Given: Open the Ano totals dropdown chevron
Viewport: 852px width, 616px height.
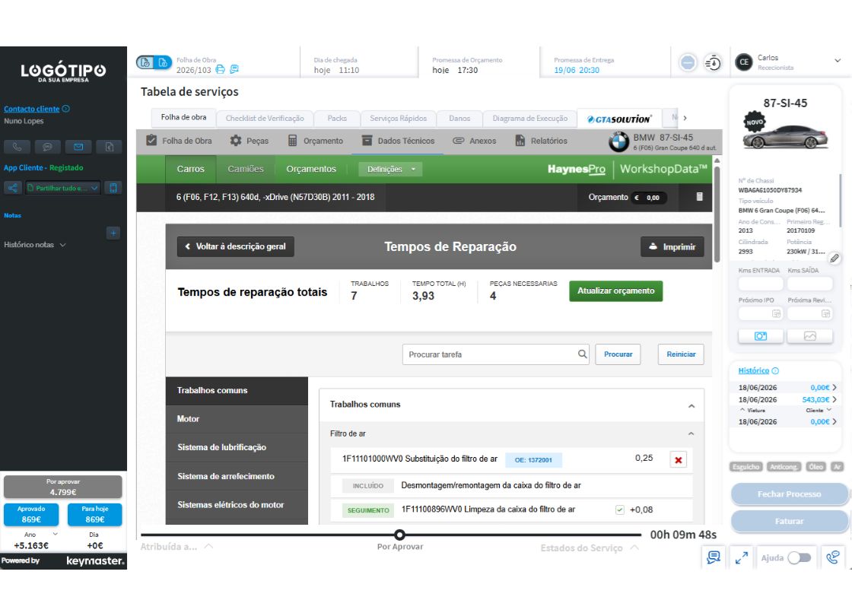Looking at the screenshot, I should coord(55,535).
